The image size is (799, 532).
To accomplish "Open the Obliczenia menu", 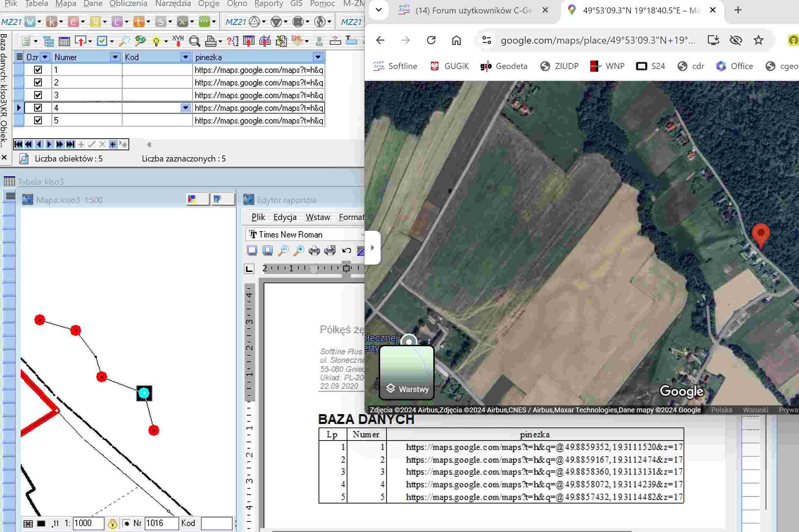I will pyautogui.click(x=128, y=4).
